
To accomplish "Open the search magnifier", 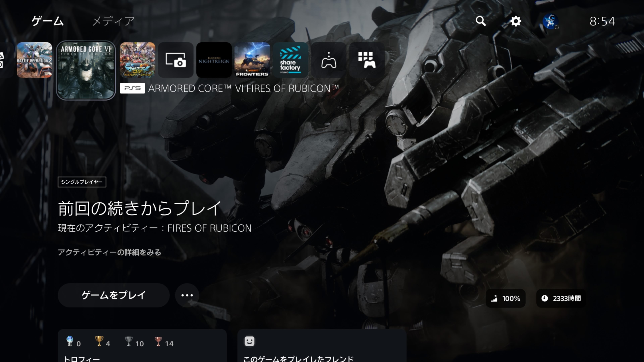I will tap(481, 21).
